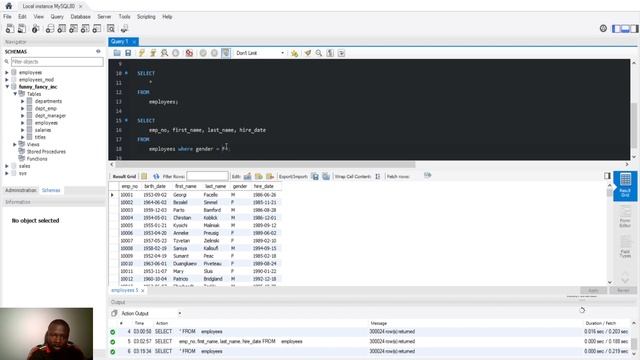
Task: Search table data icon in main toolbar
Action: click(111, 29)
